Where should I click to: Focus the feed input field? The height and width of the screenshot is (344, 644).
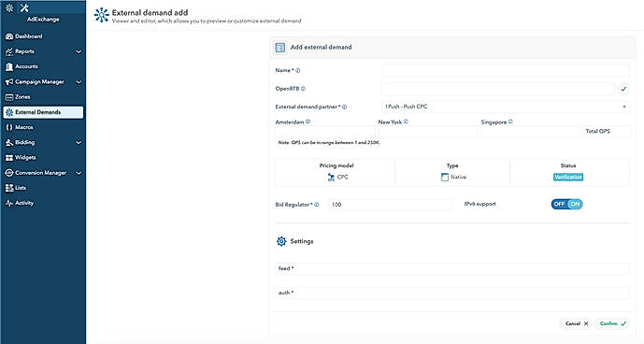point(452,268)
